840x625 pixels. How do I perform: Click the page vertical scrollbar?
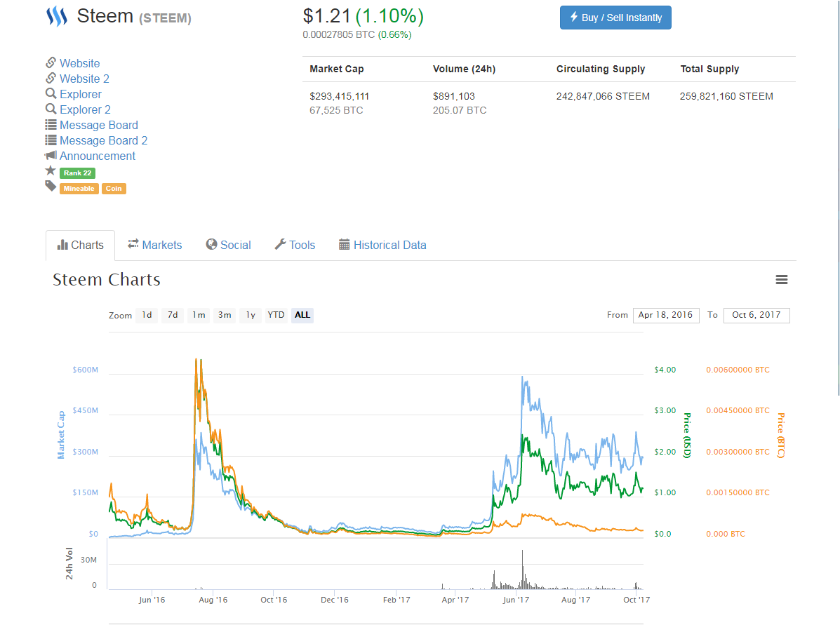coord(839,198)
